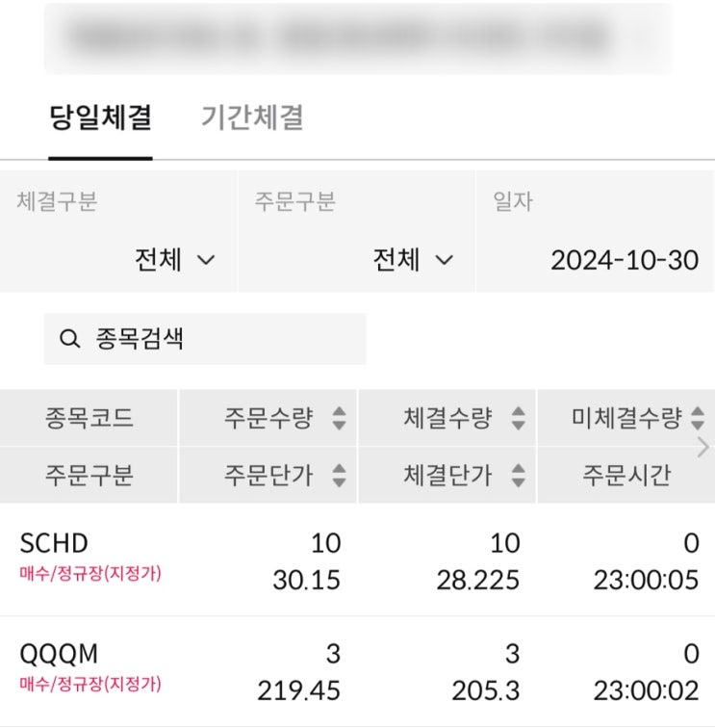The width and height of the screenshot is (715, 728).
Task: Select SCHD 매수/정규장(지정가) order type label
Action: click(90, 574)
